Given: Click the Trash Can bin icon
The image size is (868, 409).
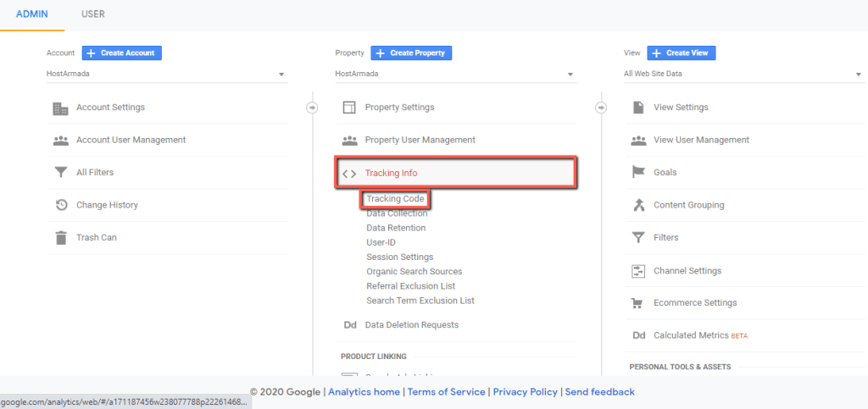Looking at the screenshot, I should pyautogui.click(x=60, y=238).
